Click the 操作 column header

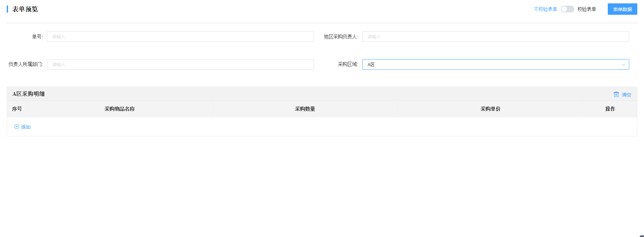pyautogui.click(x=610, y=109)
